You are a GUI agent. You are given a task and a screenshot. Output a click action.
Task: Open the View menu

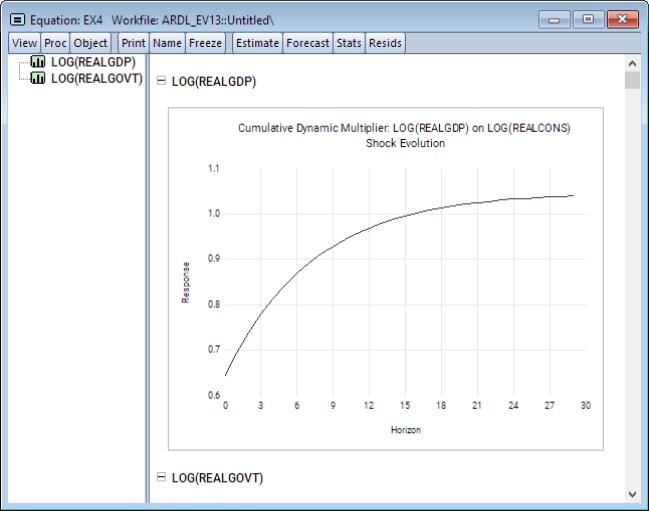pos(24,43)
